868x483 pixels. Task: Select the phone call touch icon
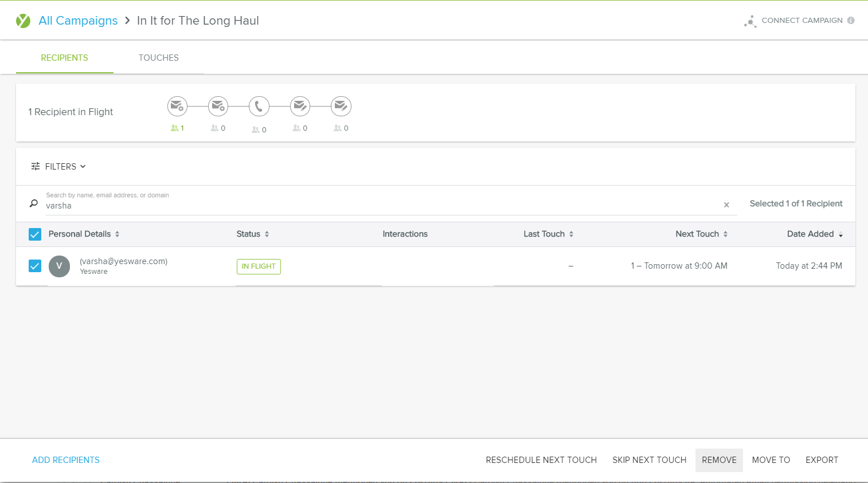coord(259,106)
